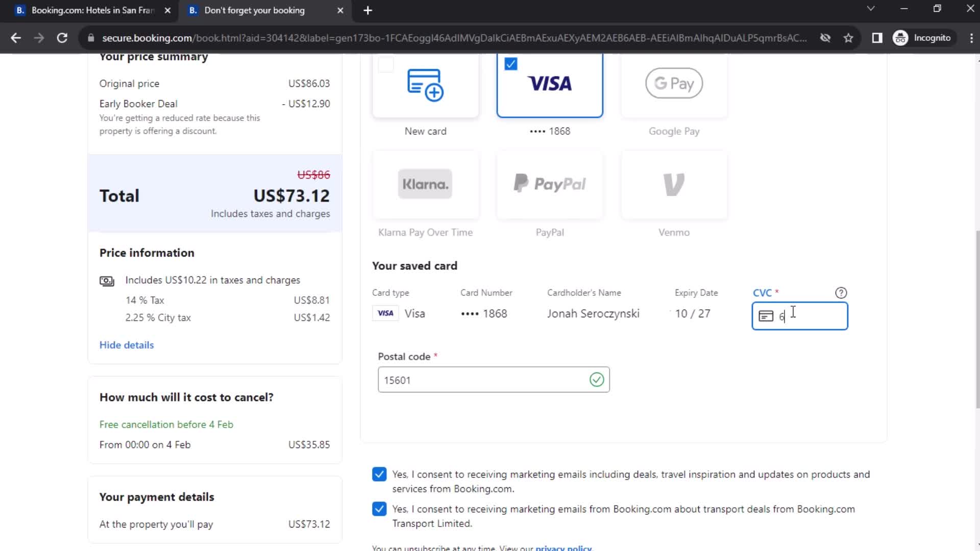The image size is (980, 551).
Task: Click the card icon inside CVC field
Action: [x=766, y=316]
